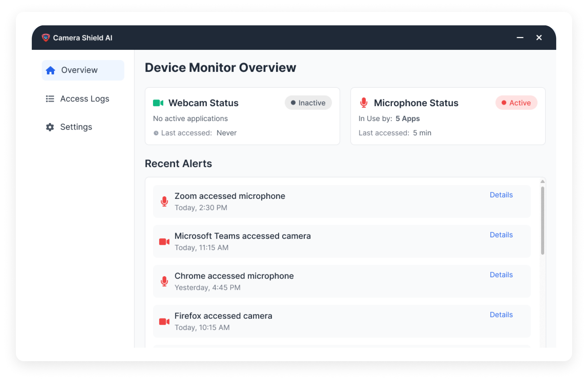Screen dimensions: 588x381
Task: Click the list icon beside Access Logs
Action: pyautogui.click(x=50, y=99)
